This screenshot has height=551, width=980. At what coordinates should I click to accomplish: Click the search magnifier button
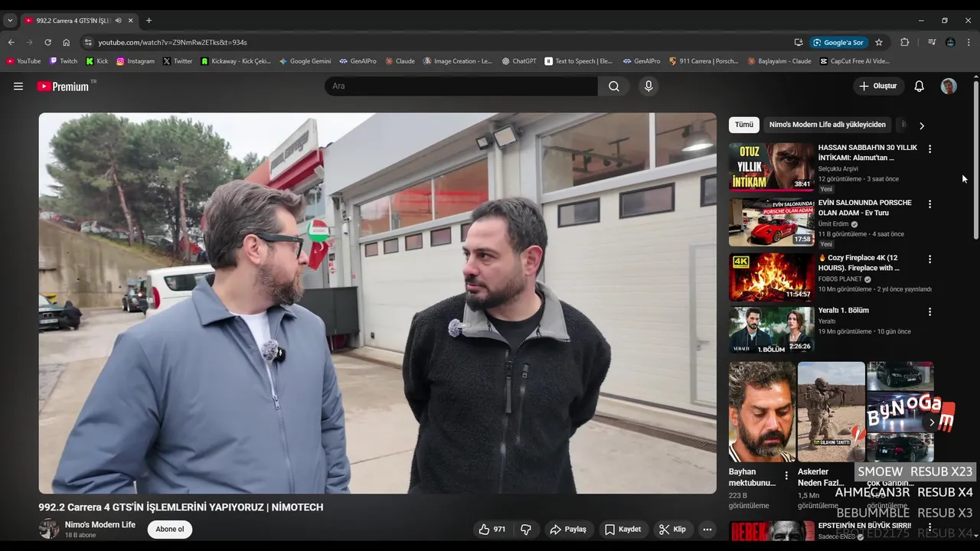tap(614, 86)
